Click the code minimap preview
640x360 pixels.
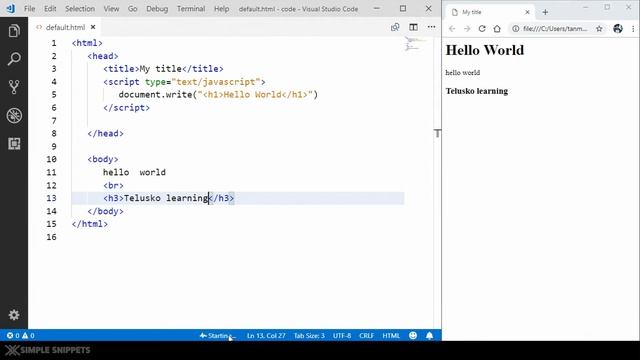[x=415, y=44]
